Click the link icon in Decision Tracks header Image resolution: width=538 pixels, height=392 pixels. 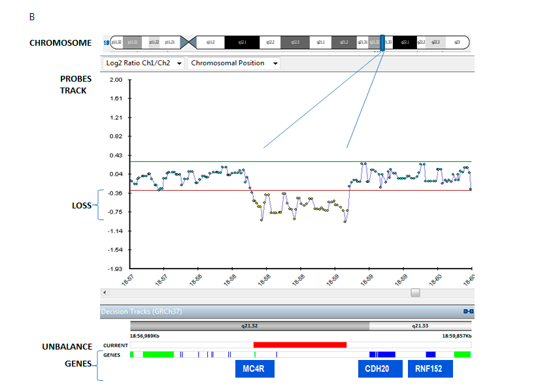point(468,312)
